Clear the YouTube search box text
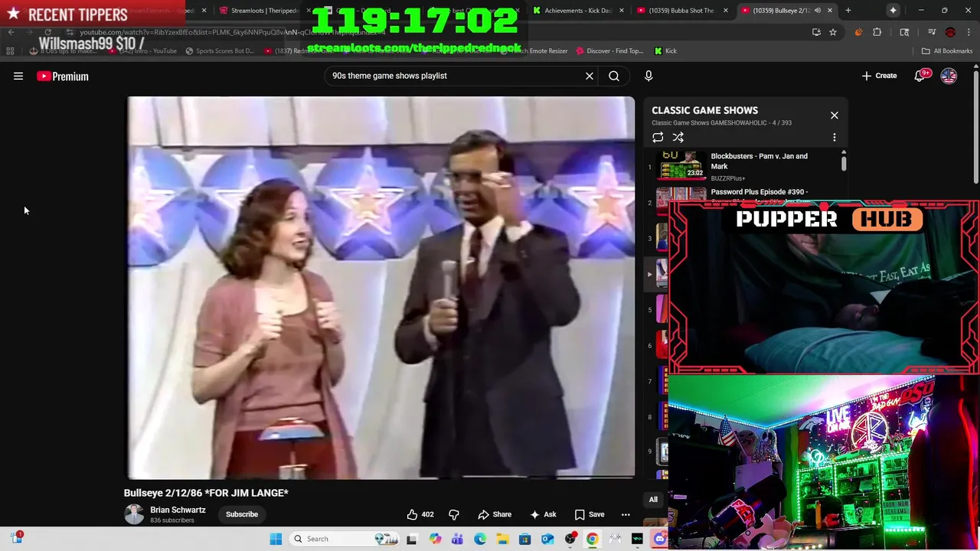This screenshot has width=980, height=551. point(590,76)
